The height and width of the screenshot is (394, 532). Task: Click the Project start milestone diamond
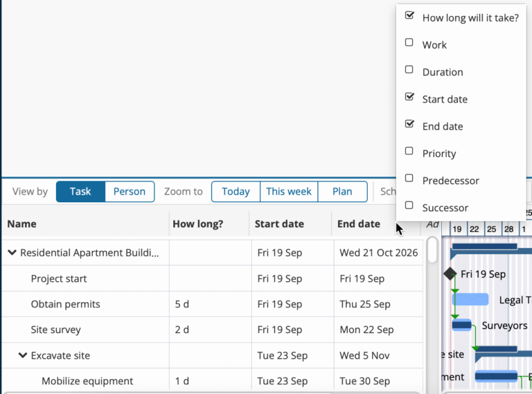(x=450, y=274)
